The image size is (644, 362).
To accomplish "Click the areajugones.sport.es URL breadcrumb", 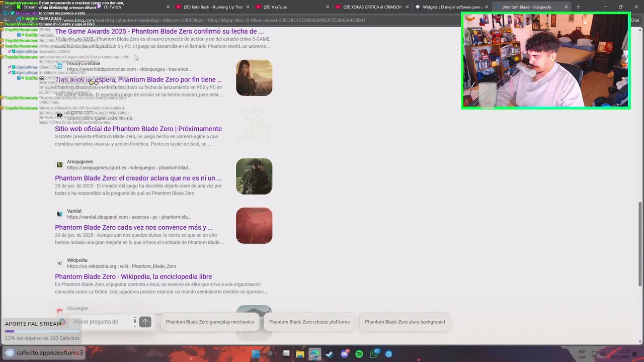I will [129, 168].
